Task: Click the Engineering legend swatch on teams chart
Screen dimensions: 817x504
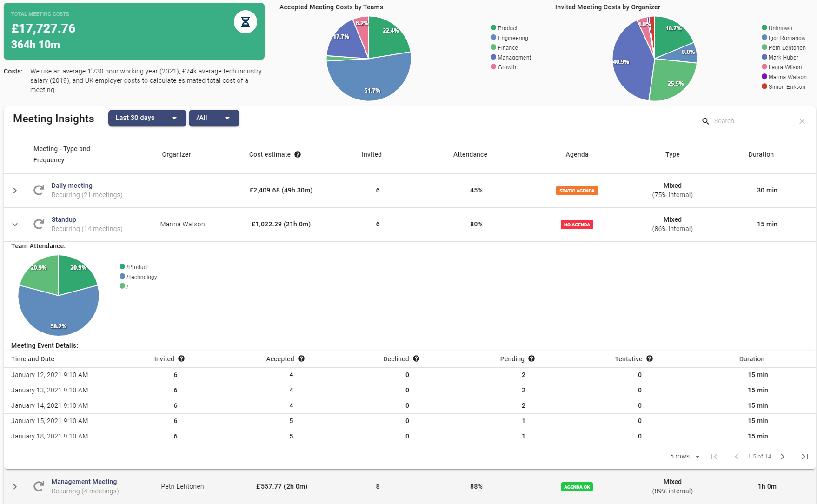Action: (x=492, y=38)
